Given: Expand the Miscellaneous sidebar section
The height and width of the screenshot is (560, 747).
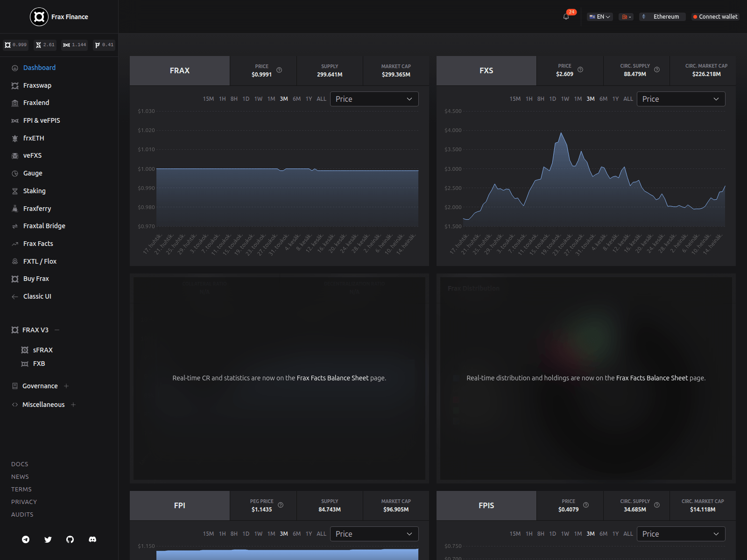Looking at the screenshot, I should [73, 405].
